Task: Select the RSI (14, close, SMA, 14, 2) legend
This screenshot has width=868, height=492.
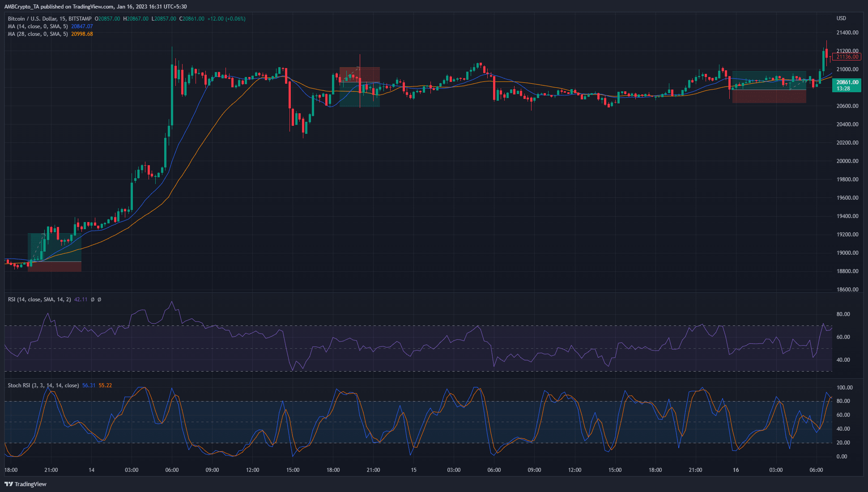Action: [x=39, y=299]
